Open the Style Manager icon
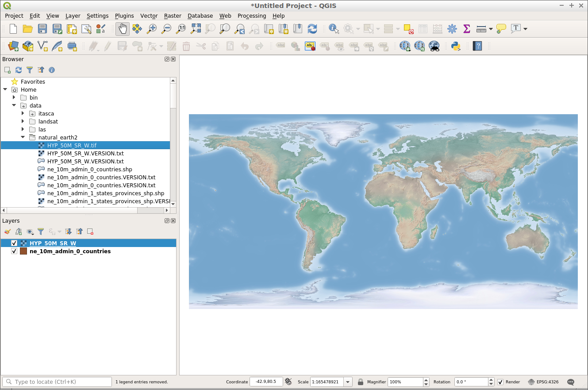Image resolution: width=588 pixels, height=390 pixels. pos(100,29)
